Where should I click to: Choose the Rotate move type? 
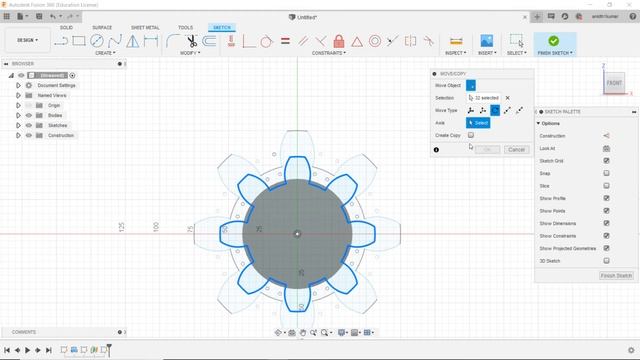(x=495, y=110)
